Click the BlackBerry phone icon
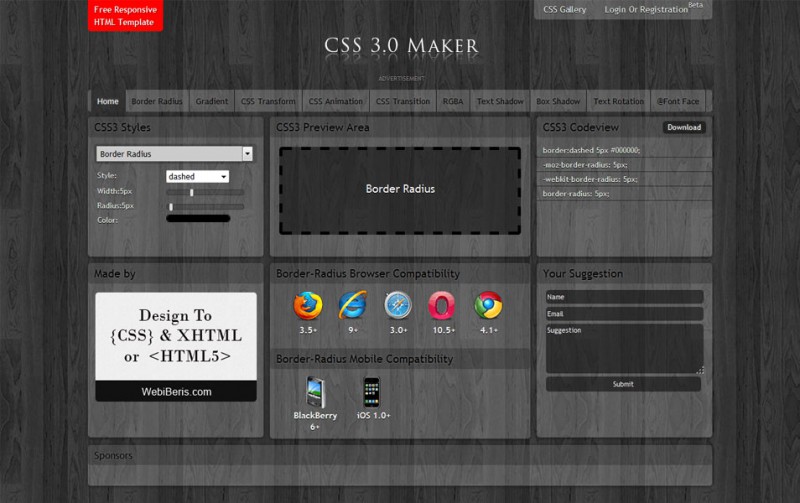The height and width of the screenshot is (503, 800). pos(315,391)
